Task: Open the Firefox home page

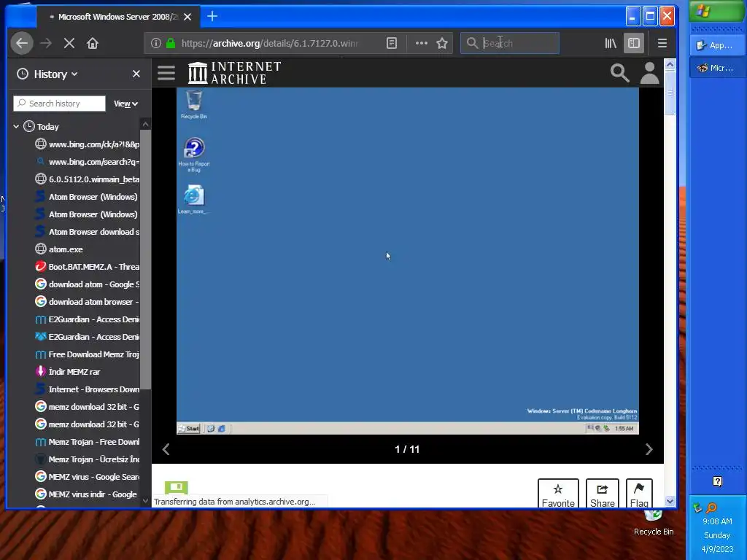Action: point(93,43)
